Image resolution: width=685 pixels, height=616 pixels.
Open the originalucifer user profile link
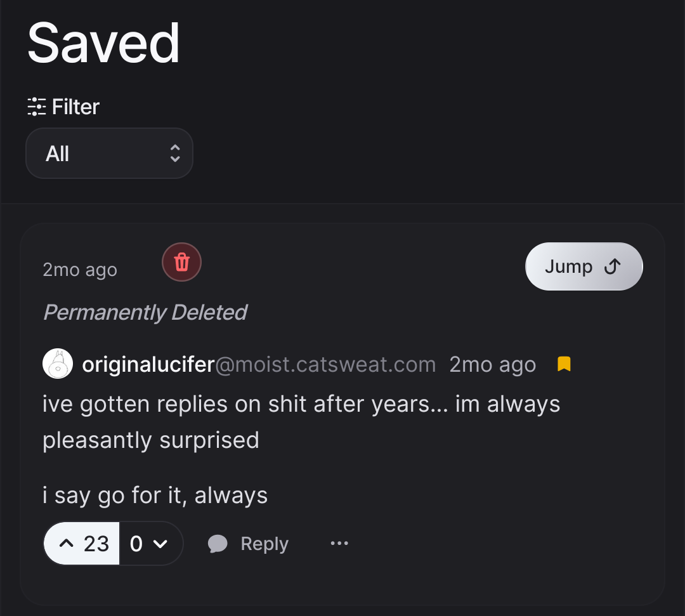[148, 365]
